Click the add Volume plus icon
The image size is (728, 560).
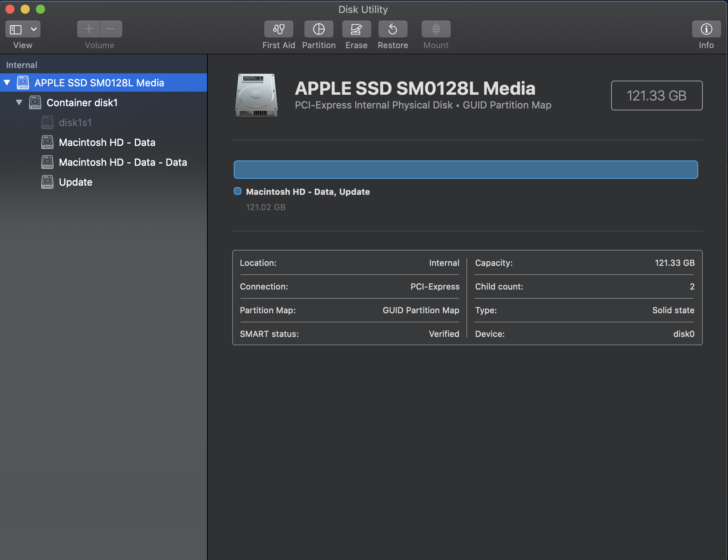88,29
